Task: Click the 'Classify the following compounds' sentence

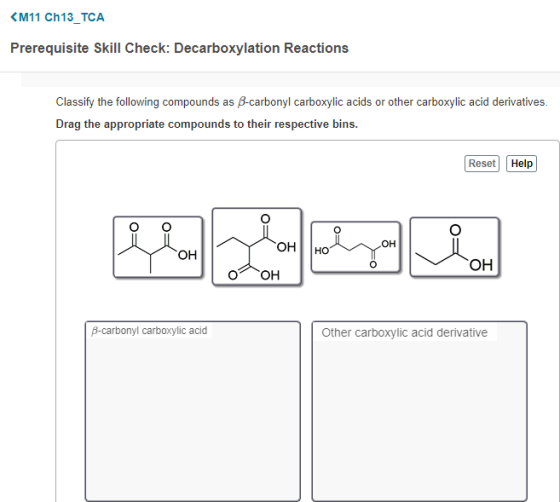Action: click(x=301, y=102)
